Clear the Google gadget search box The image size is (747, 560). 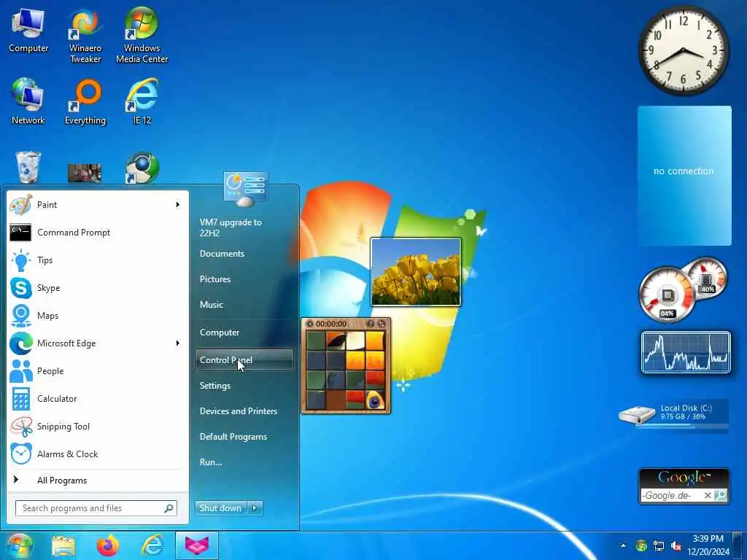(x=708, y=496)
